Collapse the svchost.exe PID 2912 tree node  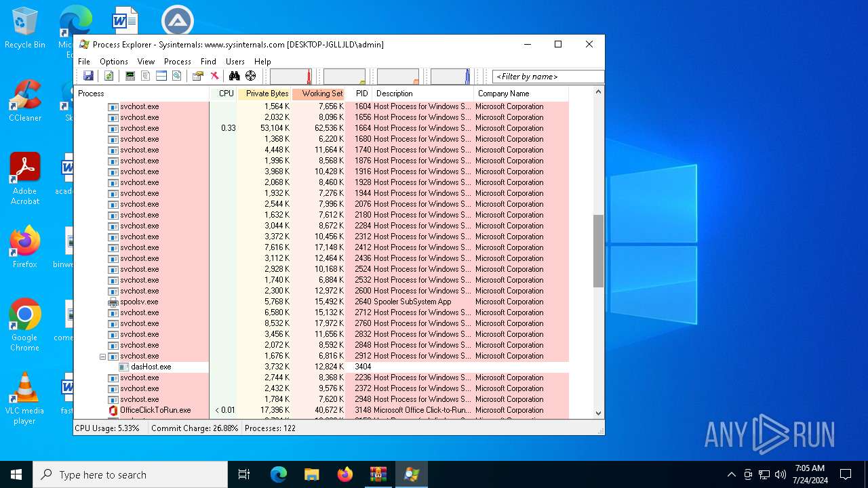(x=103, y=356)
